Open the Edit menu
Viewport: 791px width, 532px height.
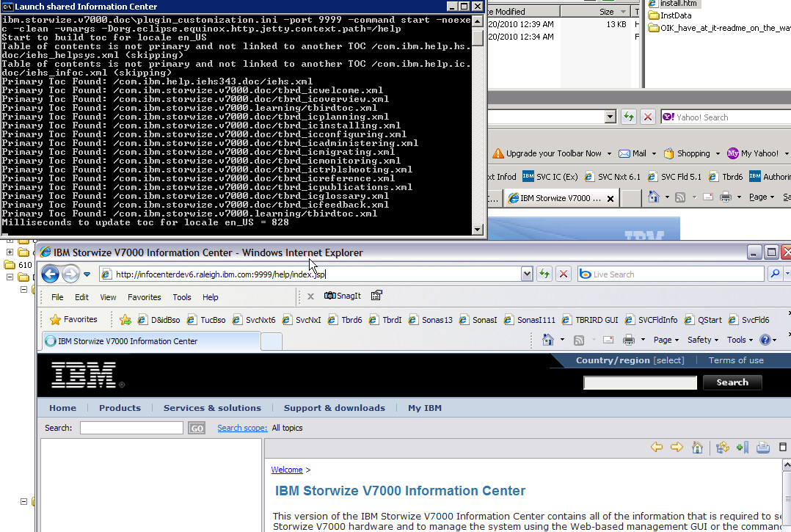coord(81,297)
